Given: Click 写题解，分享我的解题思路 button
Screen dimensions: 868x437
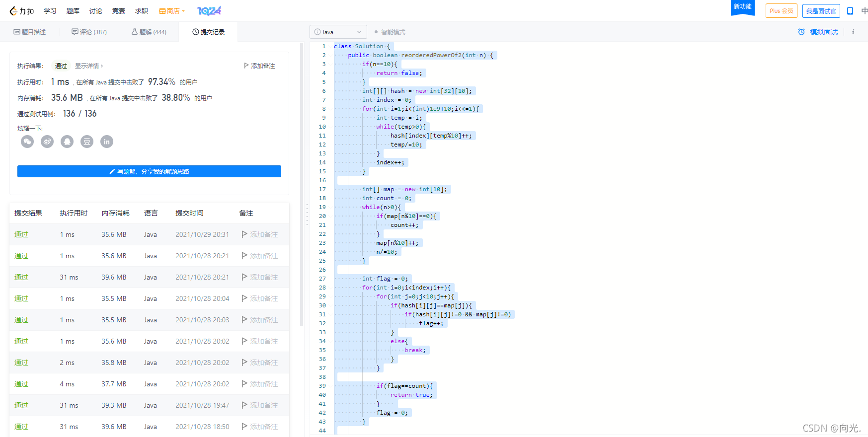Looking at the screenshot, I should (149, 171).
